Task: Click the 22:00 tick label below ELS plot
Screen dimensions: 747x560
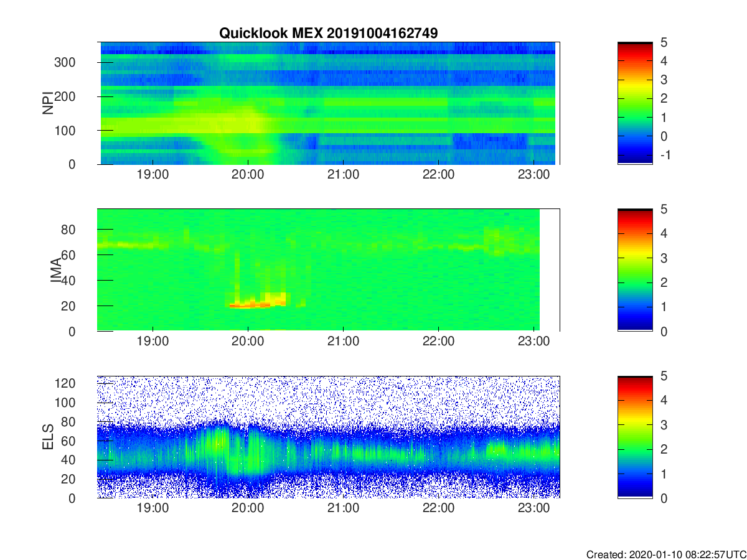Action: (438, 508)
